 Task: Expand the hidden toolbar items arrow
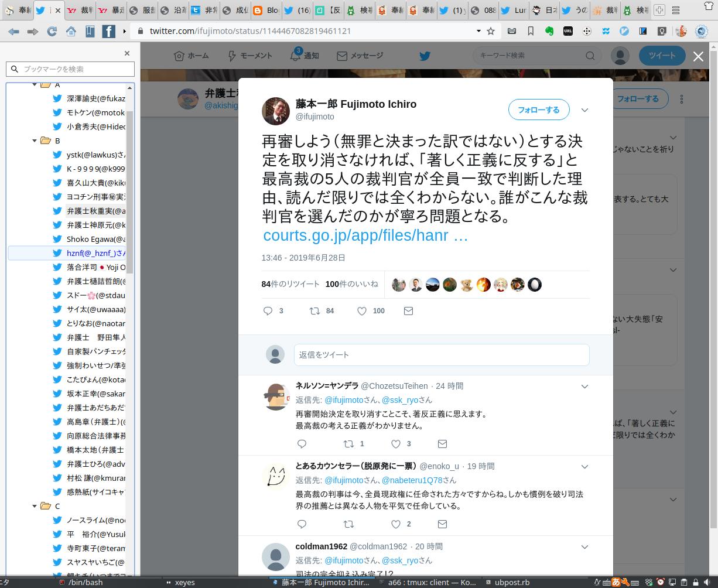click(124, 31)
